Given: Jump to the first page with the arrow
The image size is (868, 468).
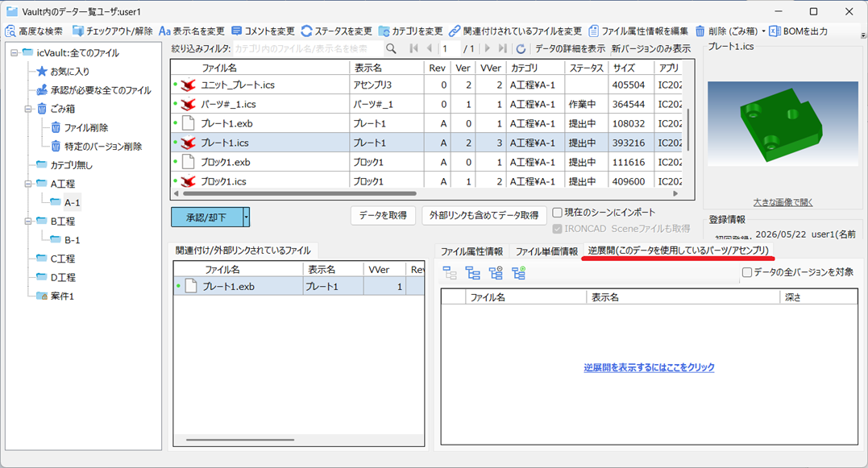Looking at the screenshot, I should coord(413,48).
